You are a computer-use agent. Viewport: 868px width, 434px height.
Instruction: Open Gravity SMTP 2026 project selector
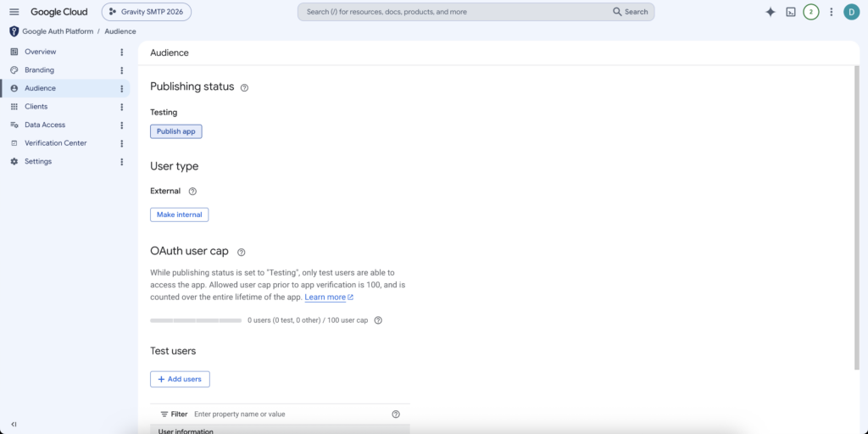pos(146,12)
